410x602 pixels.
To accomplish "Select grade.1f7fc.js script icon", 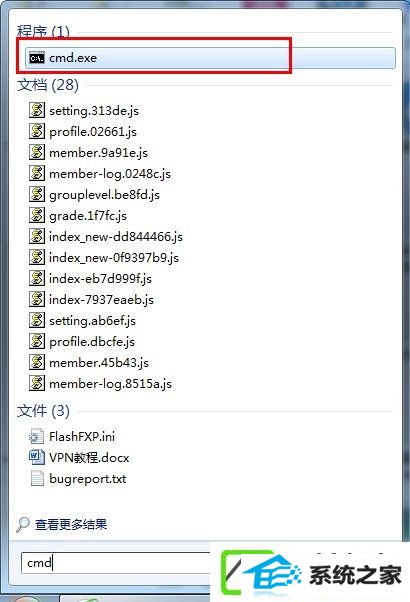I will [37, 215].
